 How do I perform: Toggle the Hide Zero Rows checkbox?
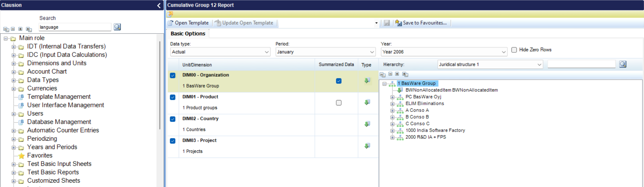point(514,50)
